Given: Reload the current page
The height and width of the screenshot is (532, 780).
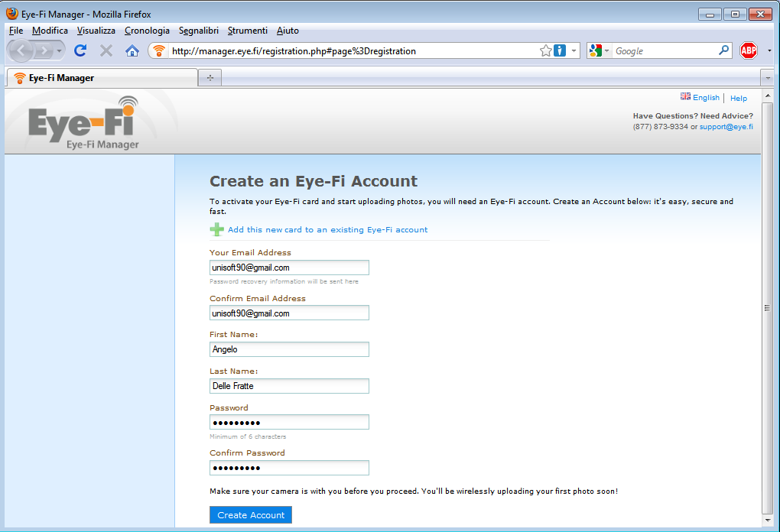Looking at the screenshot, I should 80,50.
